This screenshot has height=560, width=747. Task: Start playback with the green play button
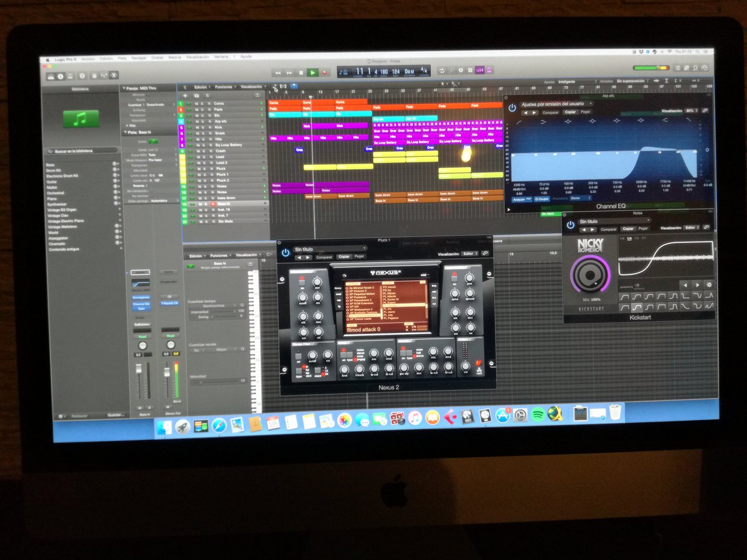313,73
